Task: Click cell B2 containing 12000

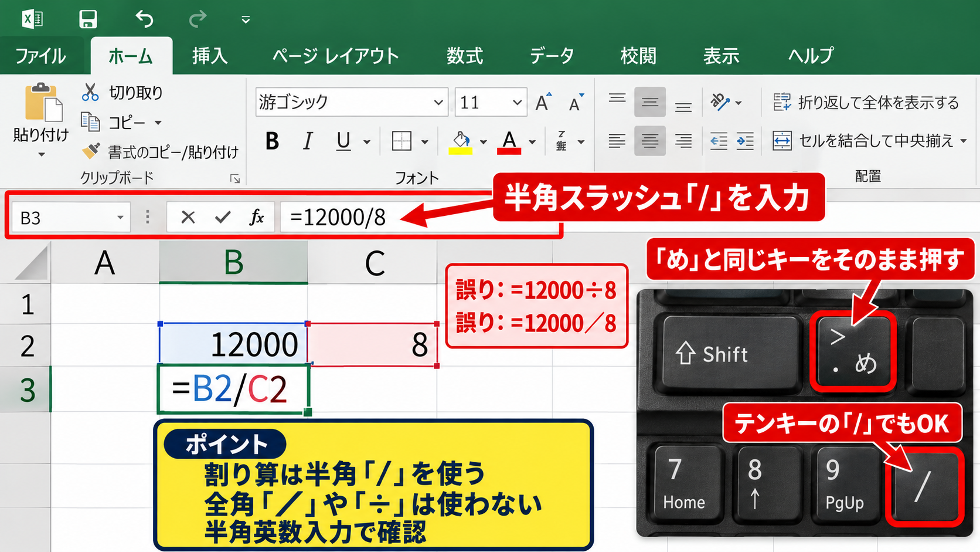Action: point(233,344)
